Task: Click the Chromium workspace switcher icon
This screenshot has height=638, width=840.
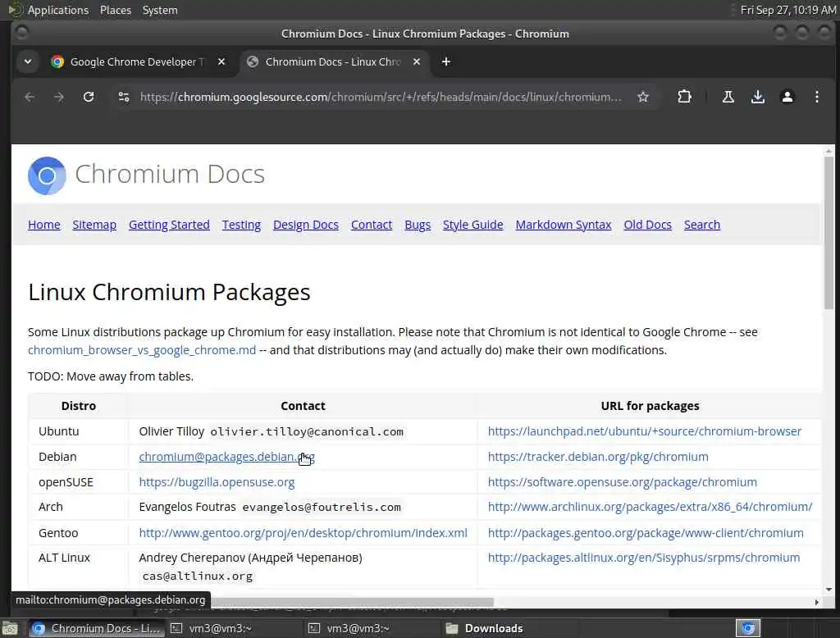Action: coord(748,628)
